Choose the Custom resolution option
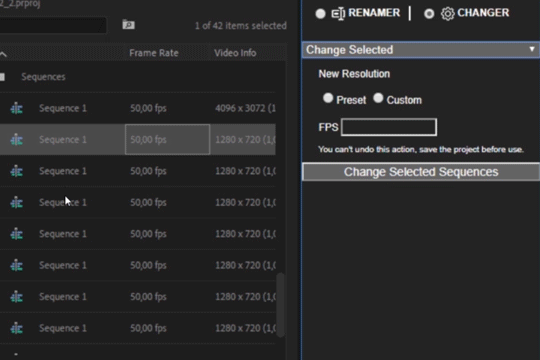The image size is (540, 360). click(x=378, y=98)
